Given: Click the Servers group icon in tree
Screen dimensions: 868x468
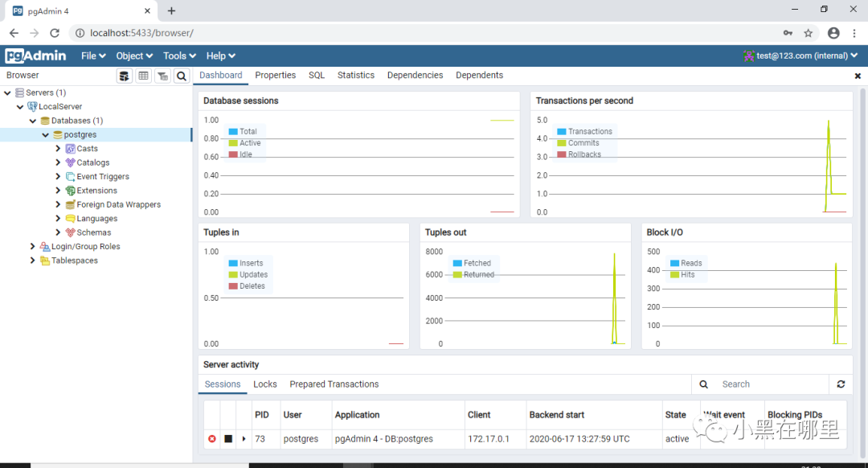Looking at the screenshot, I should point(19,92).
